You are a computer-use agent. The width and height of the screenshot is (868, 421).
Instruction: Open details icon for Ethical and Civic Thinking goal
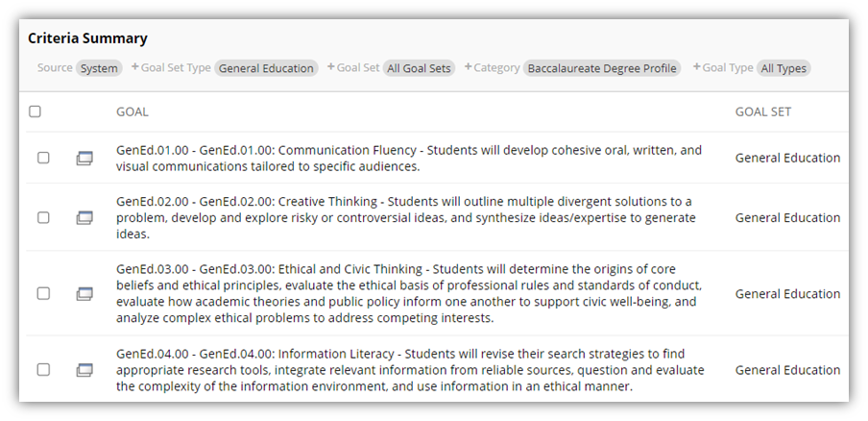coord(84,293)
